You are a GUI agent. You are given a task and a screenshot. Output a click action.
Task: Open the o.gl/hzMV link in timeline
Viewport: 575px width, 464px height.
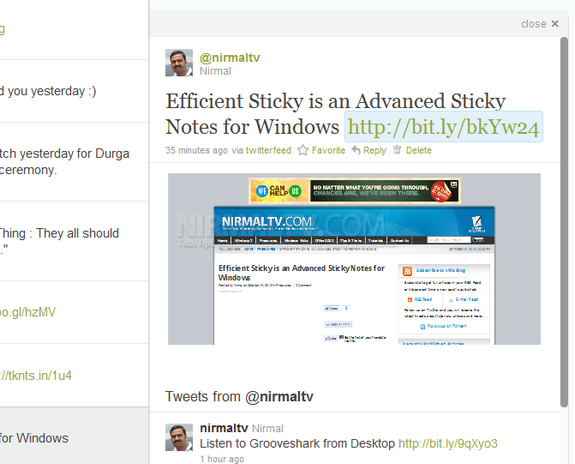click(28, 312)
